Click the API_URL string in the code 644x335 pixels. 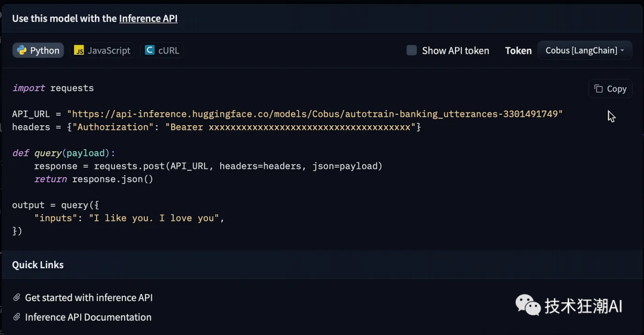(315, 114)
